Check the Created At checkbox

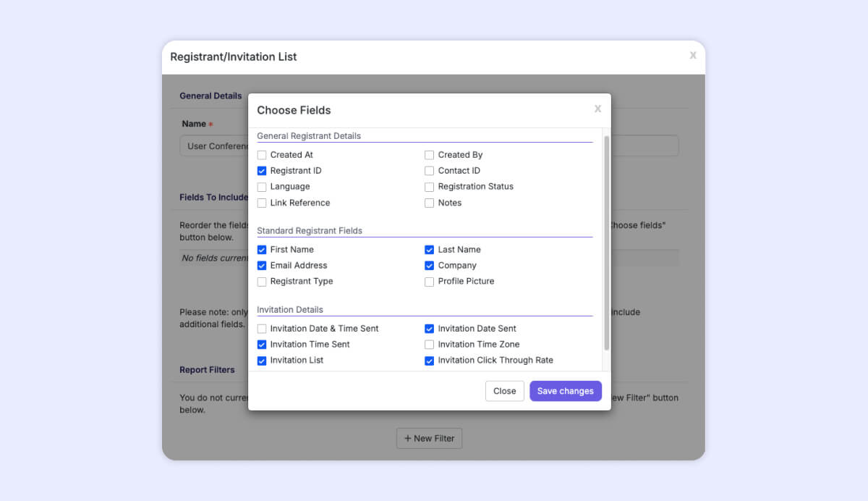pos(262,155)
